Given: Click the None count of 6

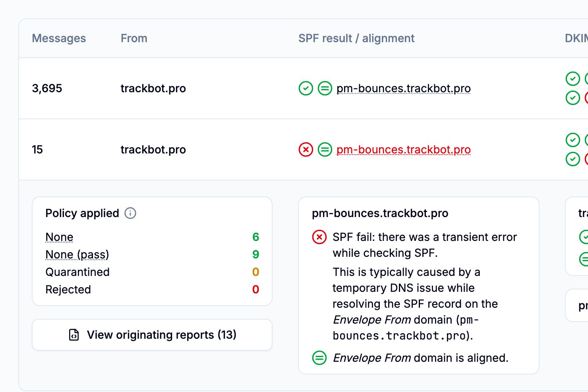Looking at the screenshot, I should click(255, 237).
